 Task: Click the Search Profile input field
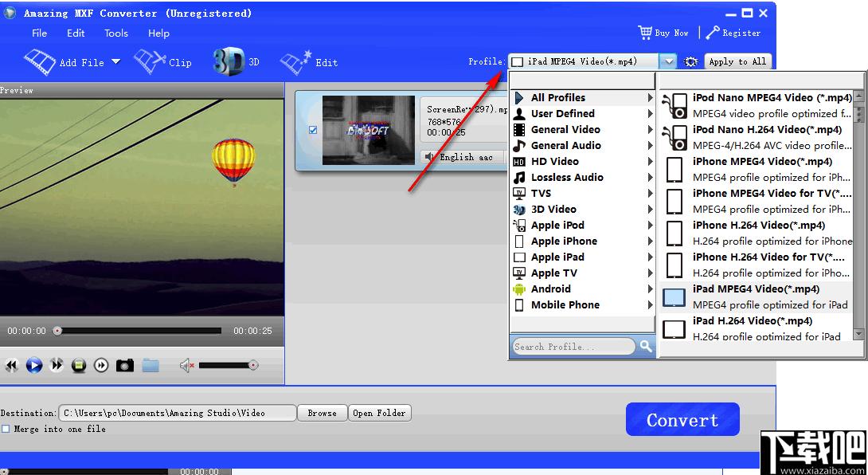click(573, 347)
